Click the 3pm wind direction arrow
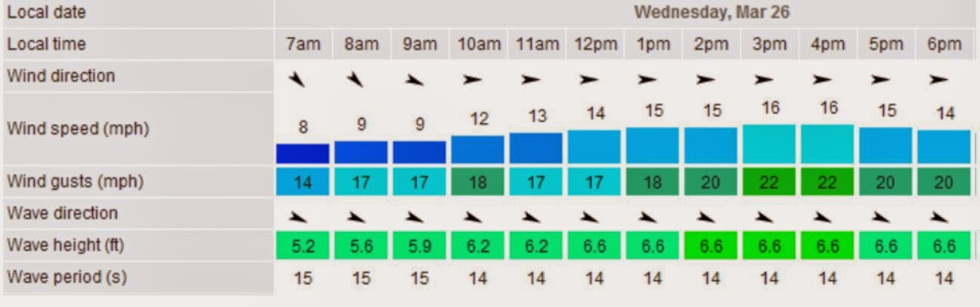The height and width of the screenshot is (307, 980). click(764, 78)
